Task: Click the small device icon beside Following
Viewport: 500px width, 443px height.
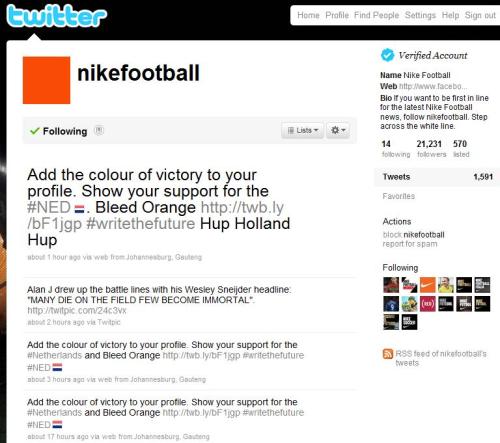Action: pyautogui.click(x=99, y=130)
